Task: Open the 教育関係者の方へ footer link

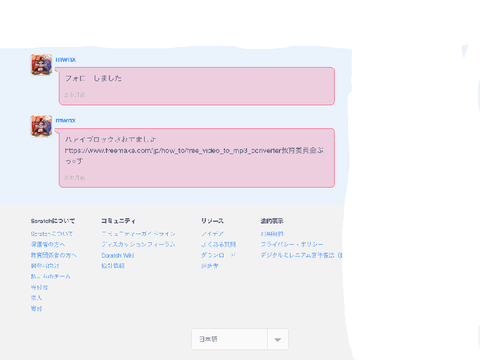Action: [54, 255]
